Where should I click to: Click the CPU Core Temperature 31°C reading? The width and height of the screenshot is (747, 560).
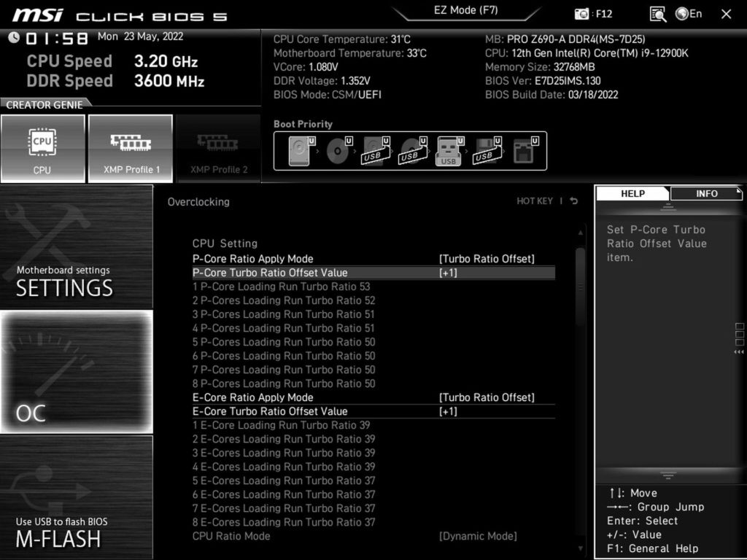tap(341, 39)
